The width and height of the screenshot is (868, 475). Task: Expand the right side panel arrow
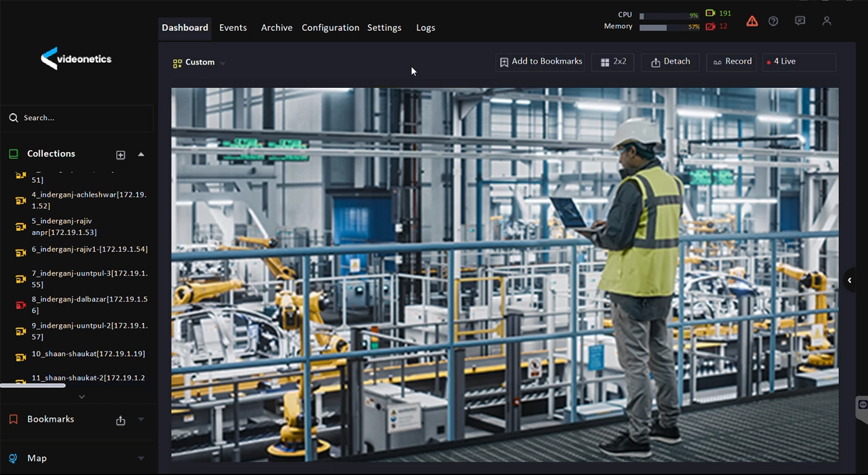tap(850, 280)
